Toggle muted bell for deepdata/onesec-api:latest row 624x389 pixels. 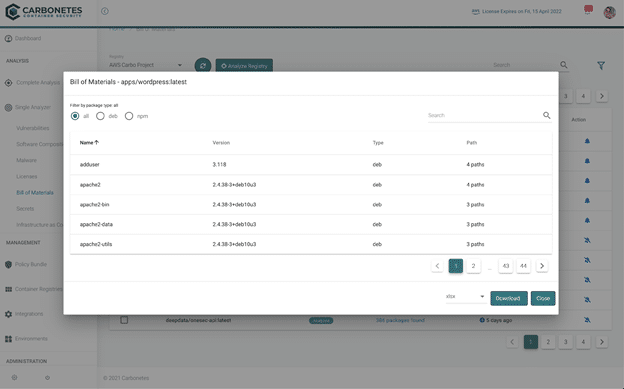(587, 320)
